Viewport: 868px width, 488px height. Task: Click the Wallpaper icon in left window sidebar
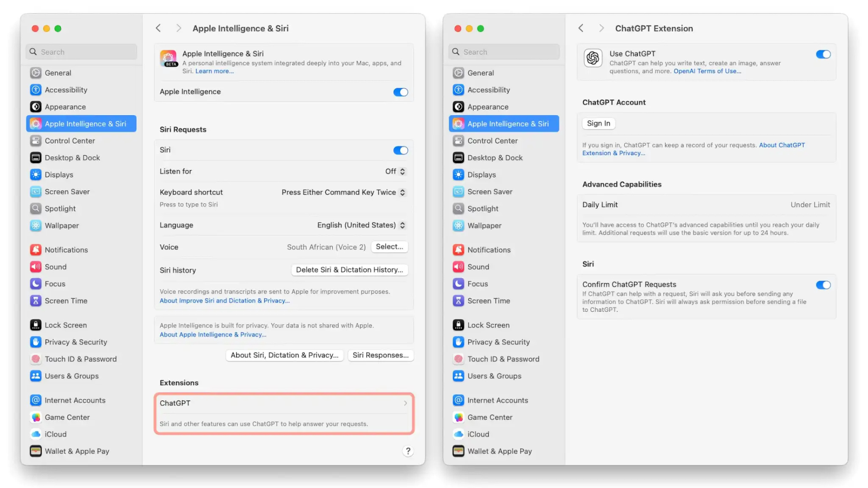coord(36,225)
